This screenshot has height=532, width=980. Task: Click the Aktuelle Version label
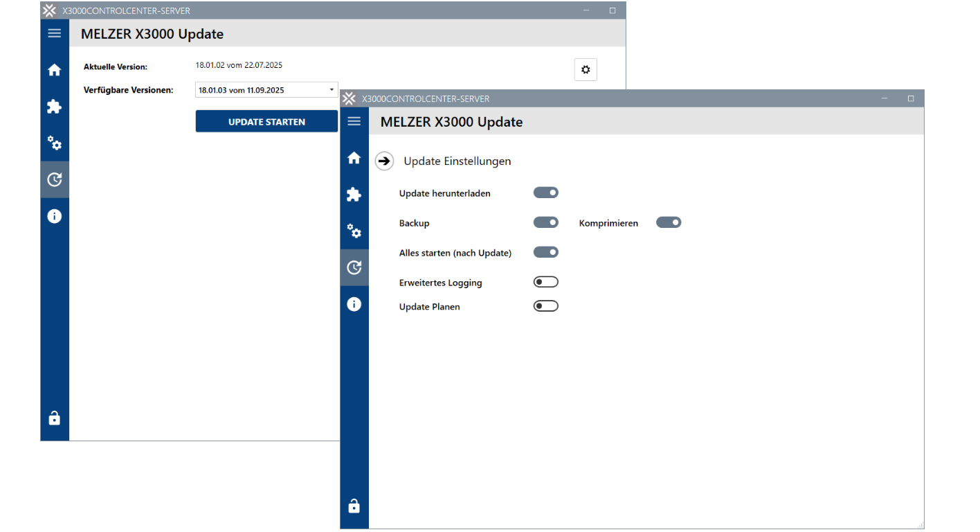[x=116, y=66]
